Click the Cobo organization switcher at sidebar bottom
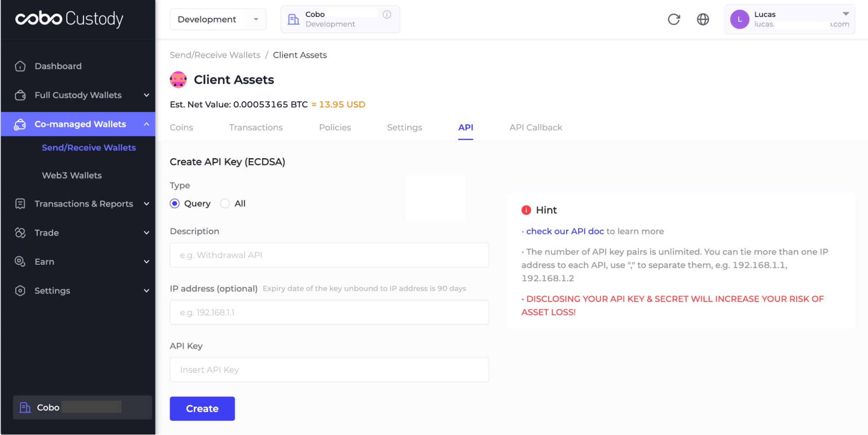Screen dimensions: 868x435 pyautogui.click(x=83, y=408)
